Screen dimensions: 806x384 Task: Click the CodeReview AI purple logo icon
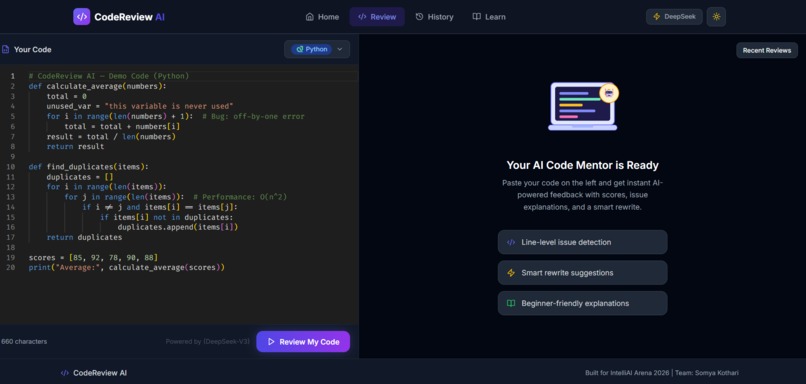click(x=81, y=16)
